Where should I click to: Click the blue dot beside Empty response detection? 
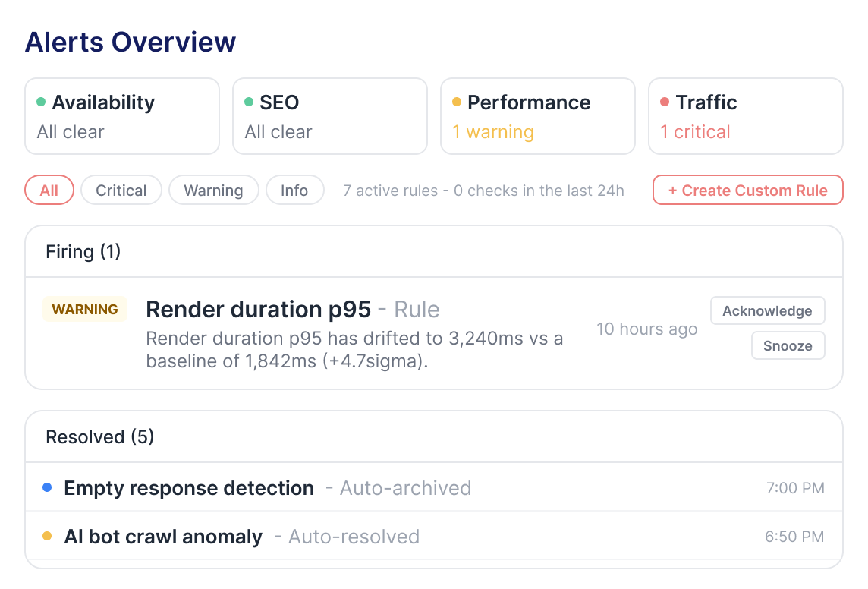point(47,487)
